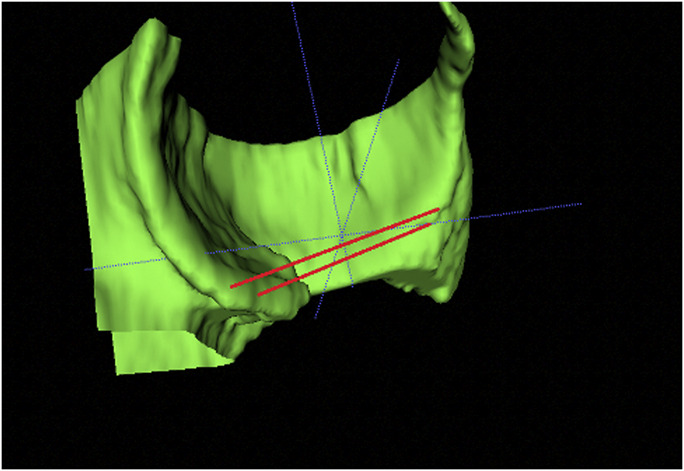Select intersection point of blue dotted axes

[342, 238]
